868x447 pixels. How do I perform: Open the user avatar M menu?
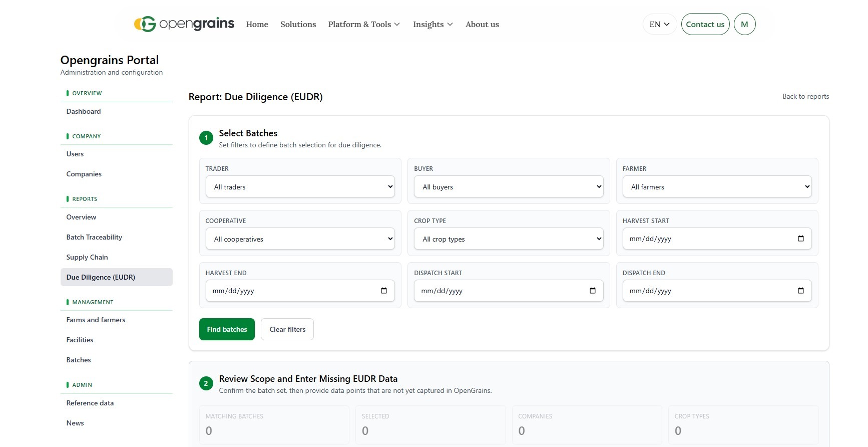[x=744, y=24]
